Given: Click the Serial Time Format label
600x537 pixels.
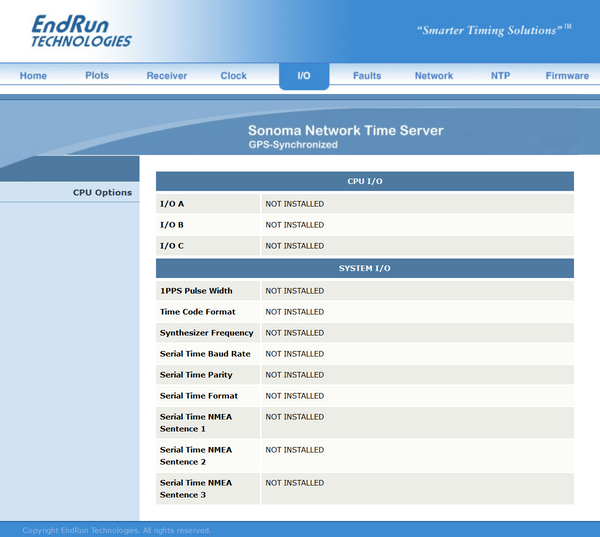Looking at the screenshot, I should [199, 396].
